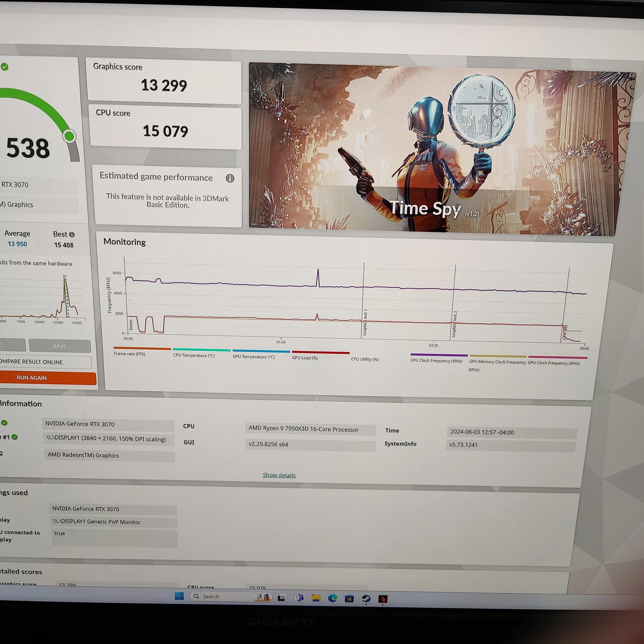The image size is (644, 644).
Task: Click the info icon next to Best
Action: coord(72,235)
